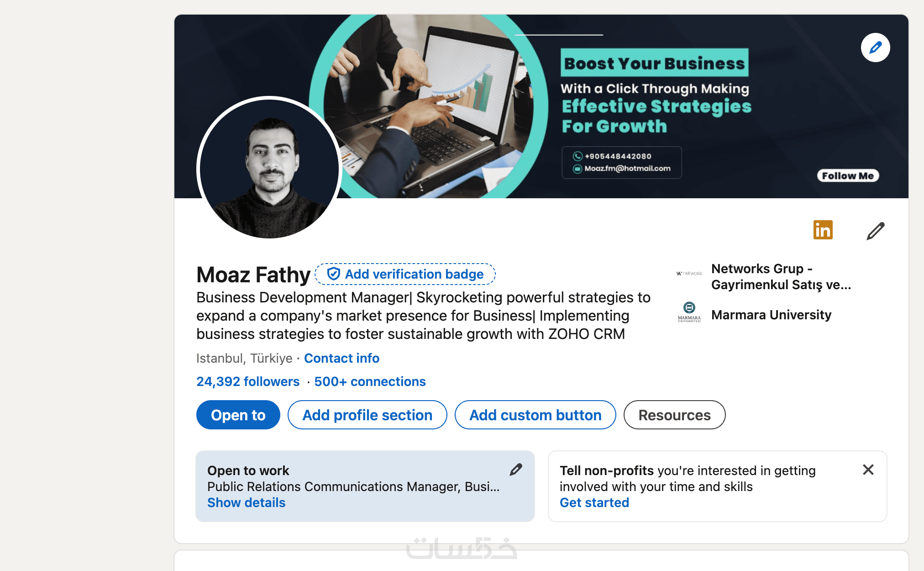The height and width of the screenshot is (571, 924).
Task: Edit the profile intro pencil icon
Action: click(x=875, y=231)
